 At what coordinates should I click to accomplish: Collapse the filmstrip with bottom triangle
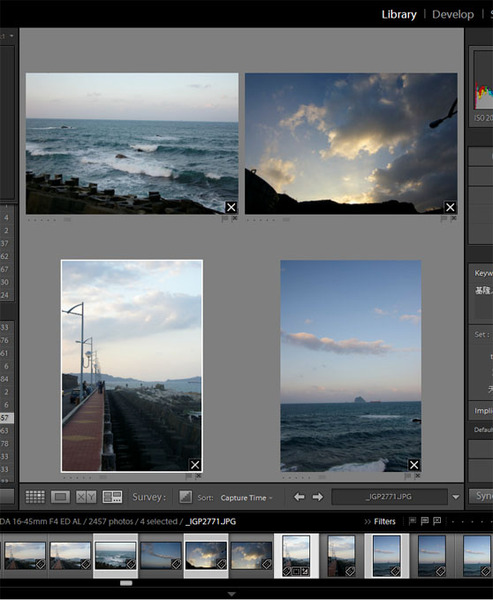tap(232, 594)
